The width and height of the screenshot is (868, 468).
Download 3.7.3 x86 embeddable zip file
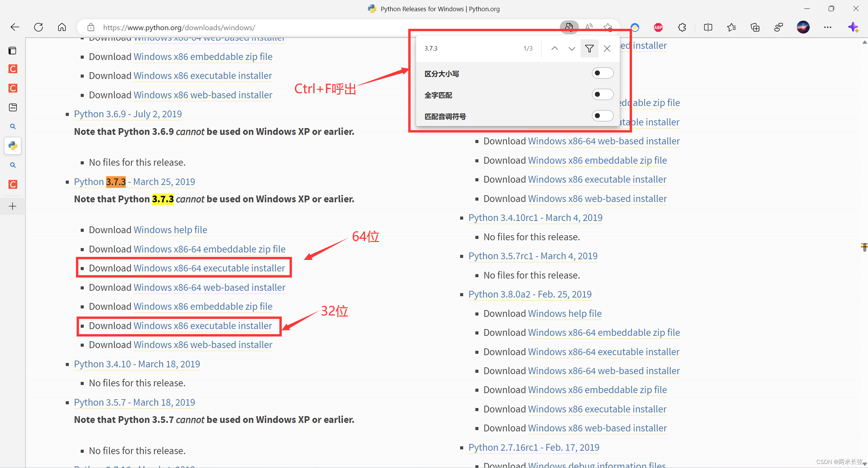point(203,306)
